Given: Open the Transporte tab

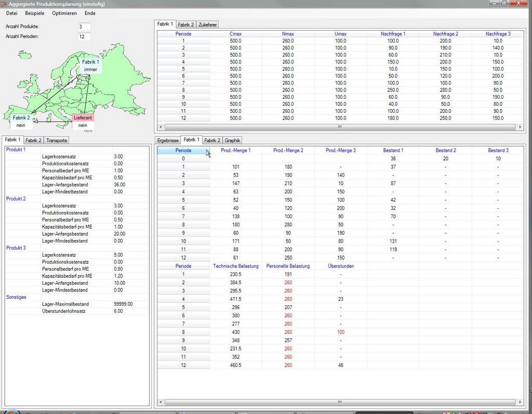Looking at the screenshot, I should (56, 140).
